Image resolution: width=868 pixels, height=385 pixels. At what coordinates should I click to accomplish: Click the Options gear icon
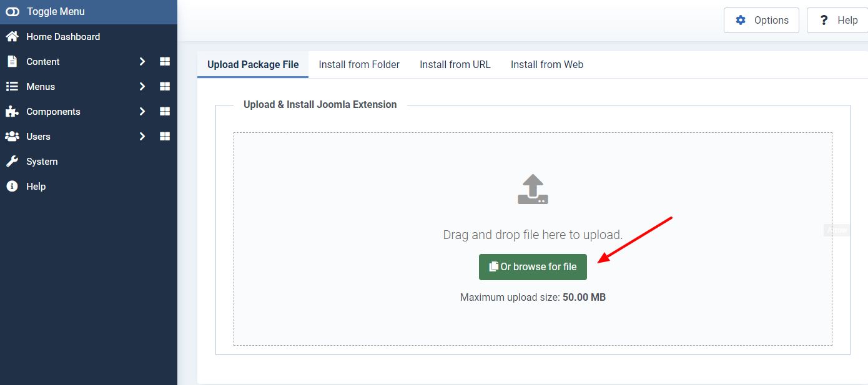[741, 20]
